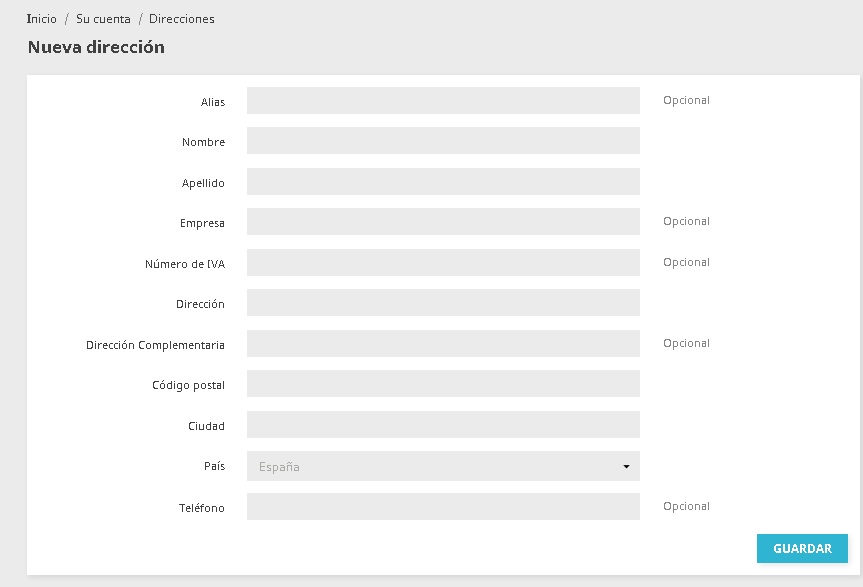Focus the Teléfono input field
Image resolution: width=863 pixels, height=587 pixels.
(x=443, y=507)
